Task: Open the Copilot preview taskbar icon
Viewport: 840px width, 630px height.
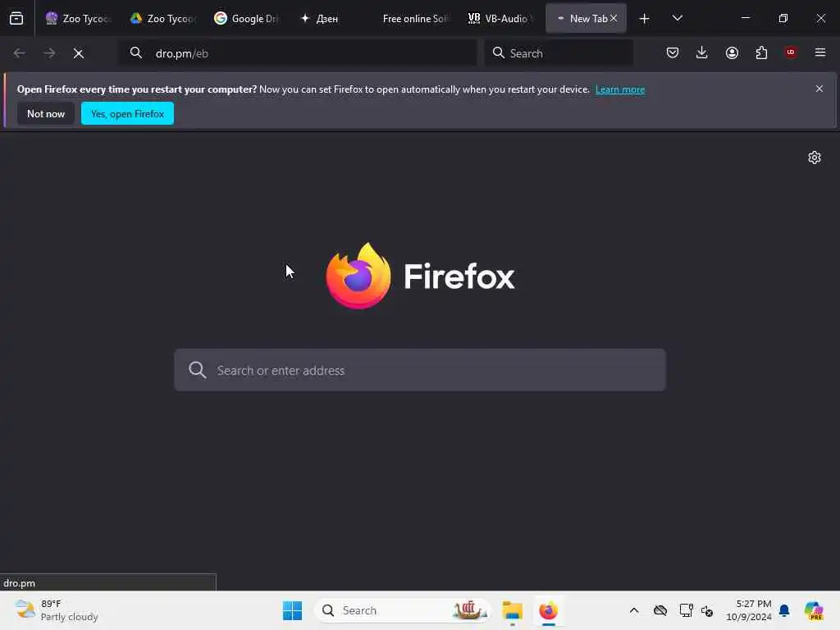Action: (x=813, y=610)
